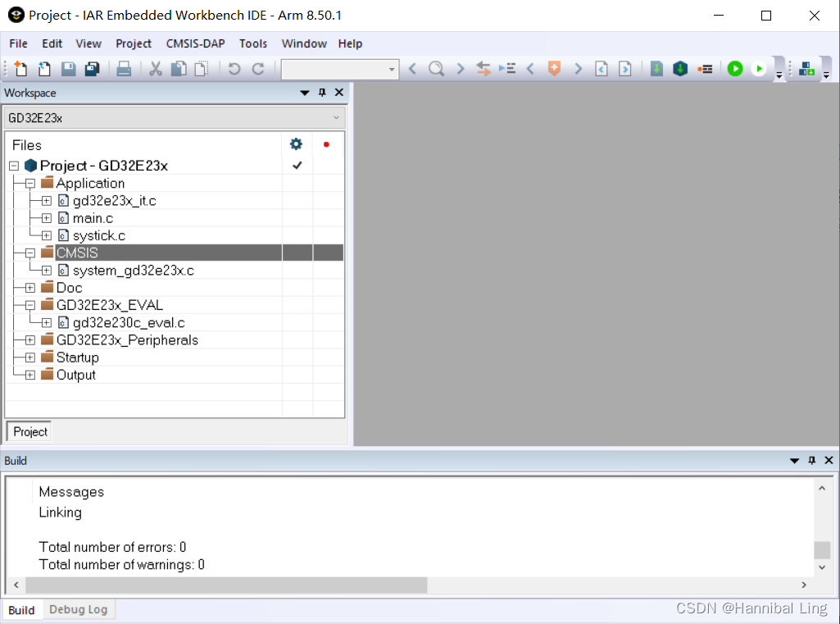Pin the Workspace panel
Screen dimensions: 840x624
pyautogui.click(x=322, y=92)
